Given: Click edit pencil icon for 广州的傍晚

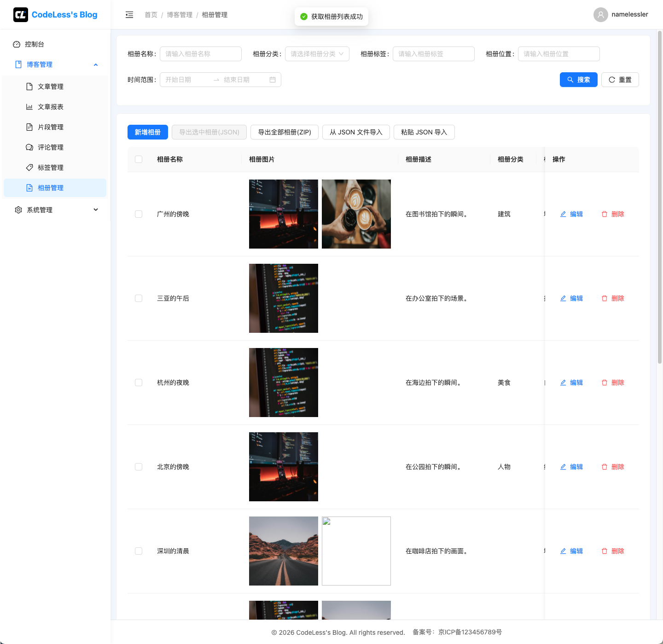Looking at the screenshot, I should (x=563, y=214).
